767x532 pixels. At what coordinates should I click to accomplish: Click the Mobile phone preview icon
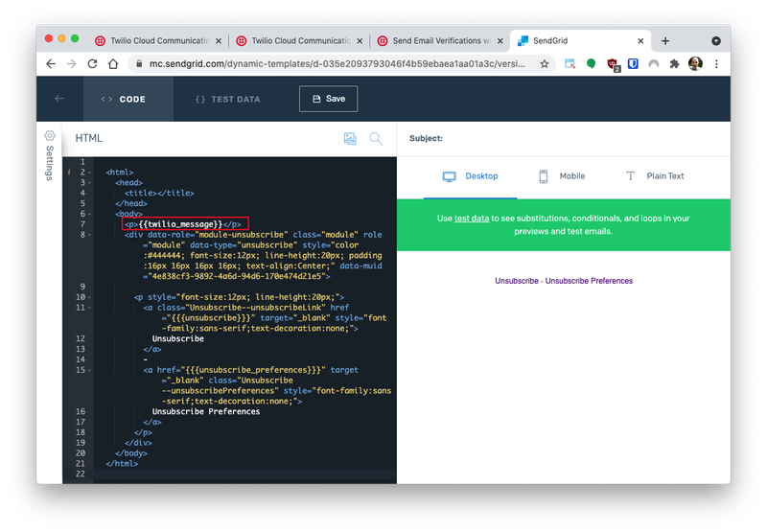[543, 176]
